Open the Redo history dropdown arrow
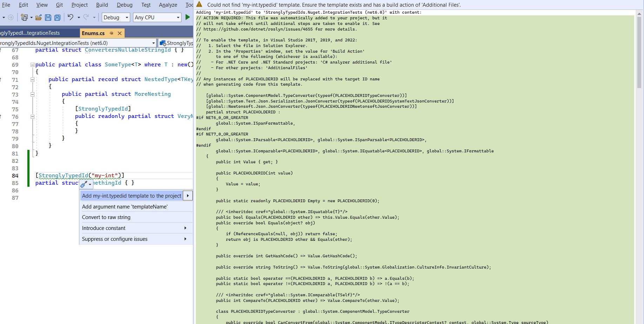The height and width of the screenshot is (324, 644). (94, 17)
